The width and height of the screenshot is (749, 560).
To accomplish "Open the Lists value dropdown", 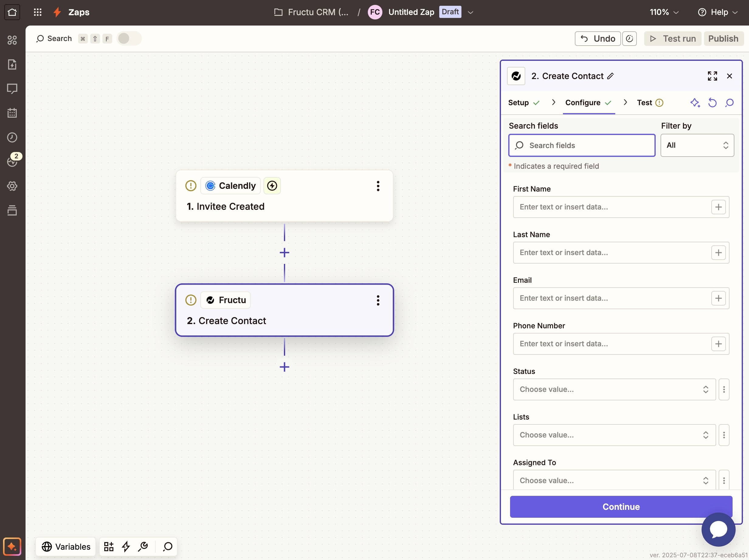I will (x=614, y=435).
